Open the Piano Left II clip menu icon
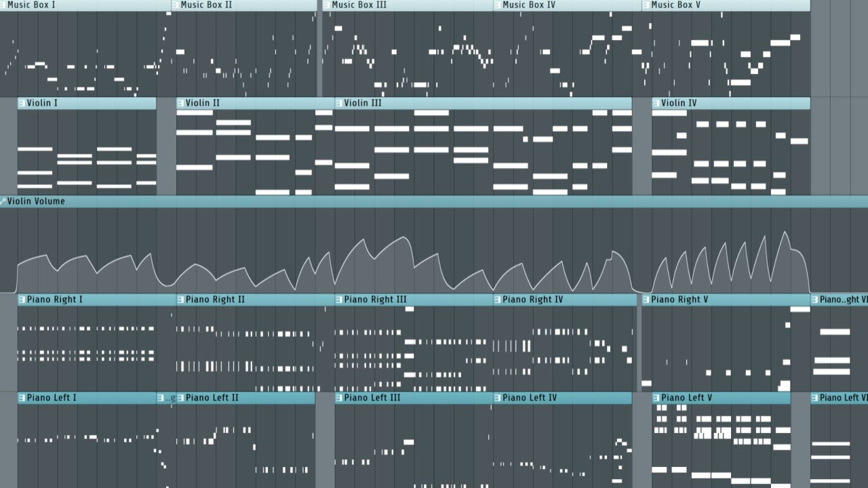Image resolution: width=868 pixels, height=488 pixels. [x=180, y=398]
